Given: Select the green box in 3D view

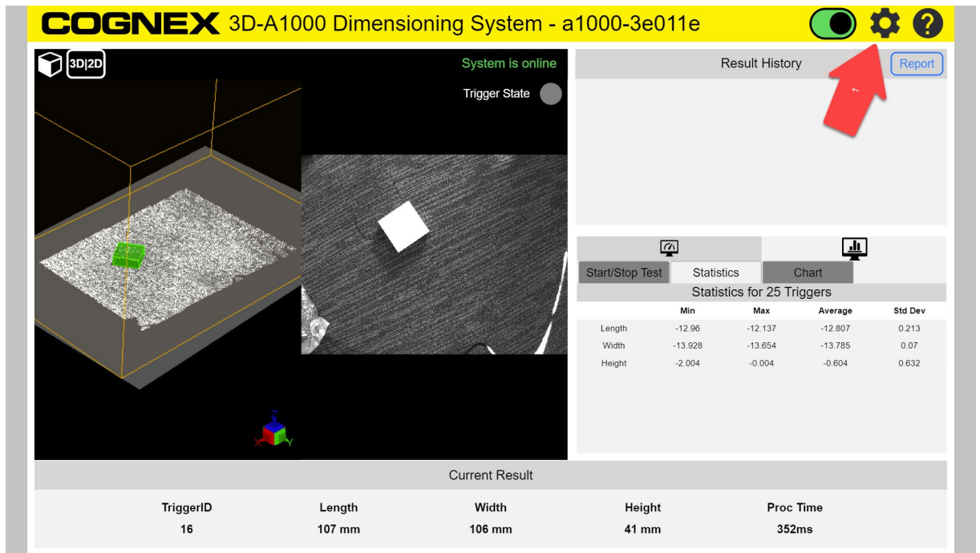Looking at the screenshot, I should 128,255.
